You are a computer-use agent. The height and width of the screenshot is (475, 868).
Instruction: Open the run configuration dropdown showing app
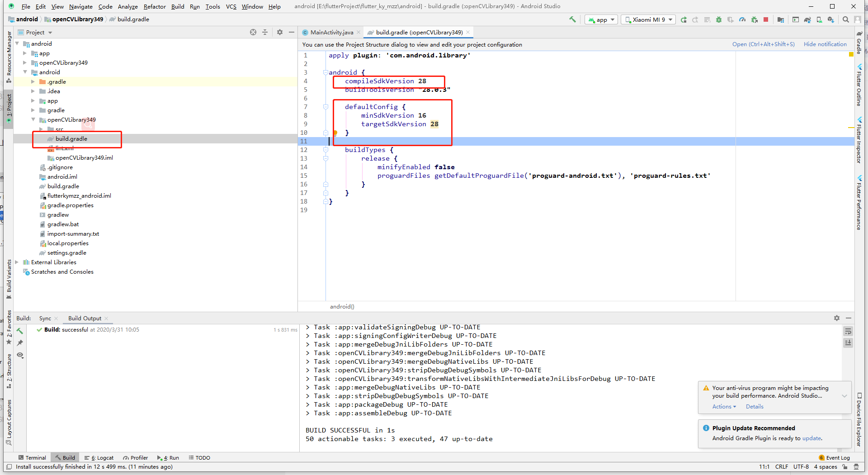point(601,19)
